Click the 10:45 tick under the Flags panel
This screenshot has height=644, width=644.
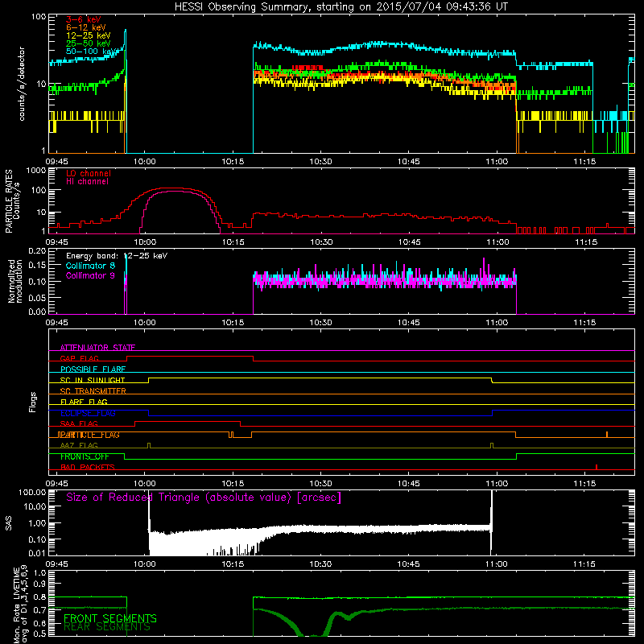409,484
